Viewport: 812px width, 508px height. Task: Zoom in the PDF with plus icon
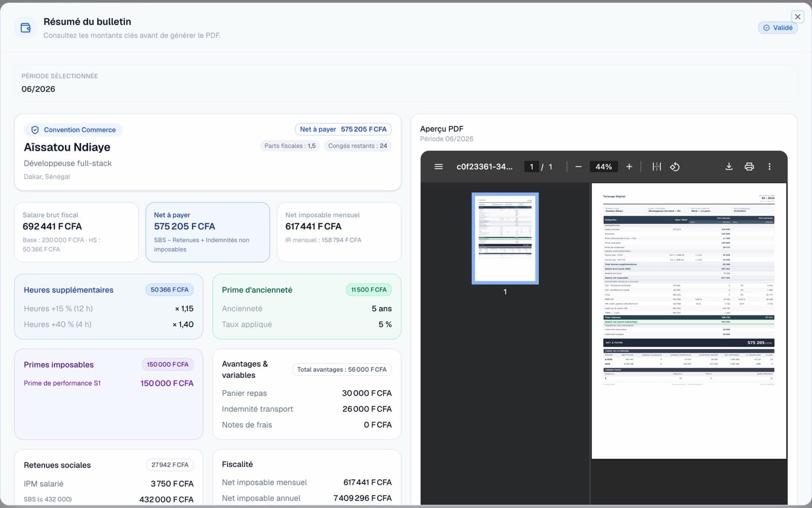pos(629,167)
